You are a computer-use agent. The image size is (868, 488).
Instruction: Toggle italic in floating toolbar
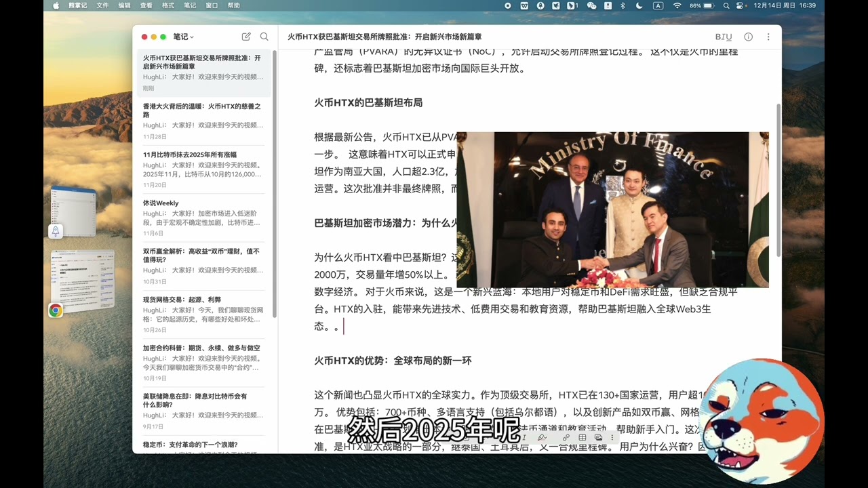point(524,437)
